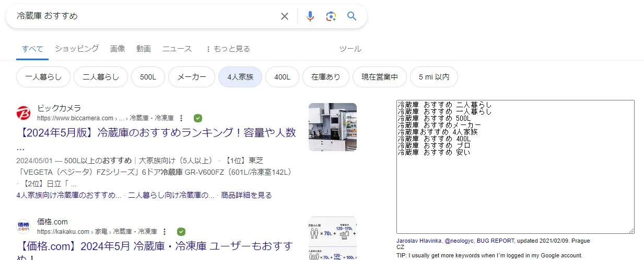Start voice search with microphone icon
Viewport: 644px width, 260px height.
click(x=310, y=16)
